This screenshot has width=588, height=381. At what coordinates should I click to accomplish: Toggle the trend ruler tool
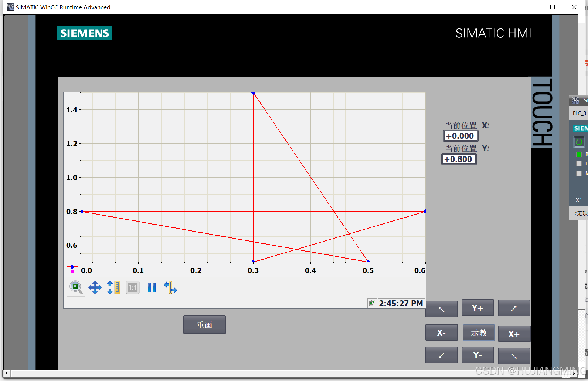(170, 287)
